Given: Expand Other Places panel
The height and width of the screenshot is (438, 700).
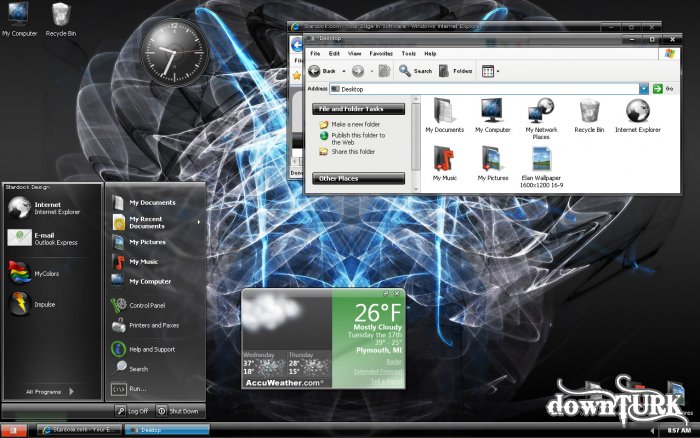Looking at the screenshot, I should [358, 179].
